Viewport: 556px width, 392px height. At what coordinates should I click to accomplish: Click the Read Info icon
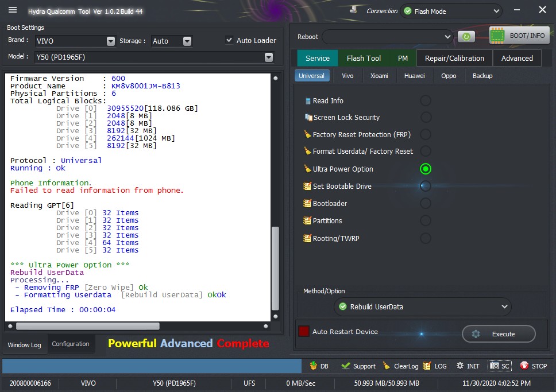[x=308, y=101]
